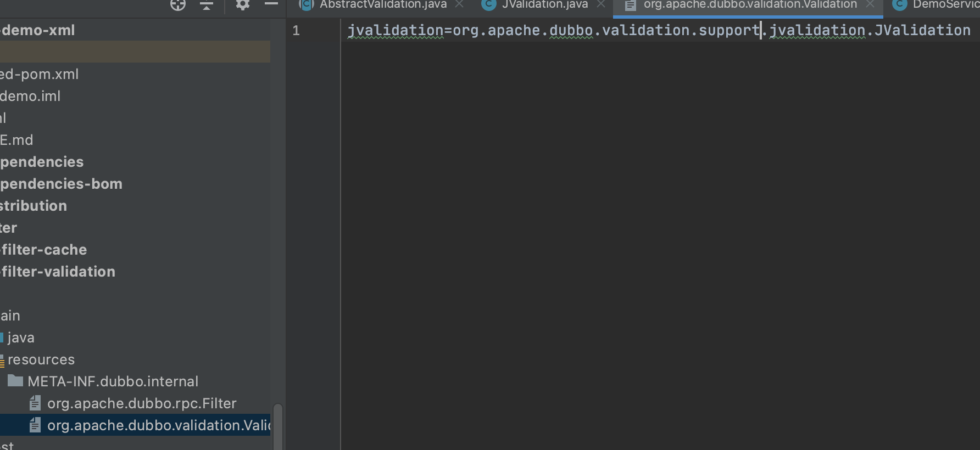Click the locate-opened-file crosshair icon
This screenshot has width=980, height=450.
point(178,5)
